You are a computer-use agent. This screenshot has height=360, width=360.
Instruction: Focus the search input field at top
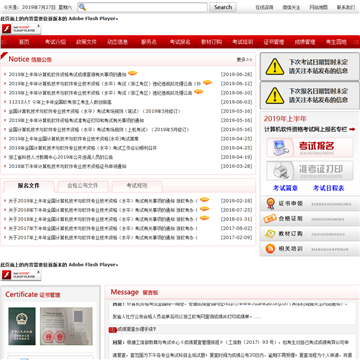click(142, 7)
